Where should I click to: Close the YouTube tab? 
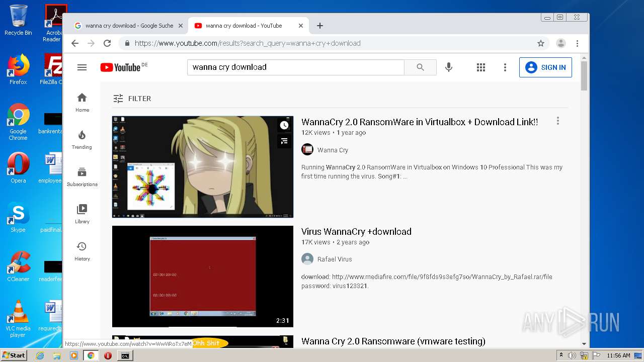(x=301, y=26)
